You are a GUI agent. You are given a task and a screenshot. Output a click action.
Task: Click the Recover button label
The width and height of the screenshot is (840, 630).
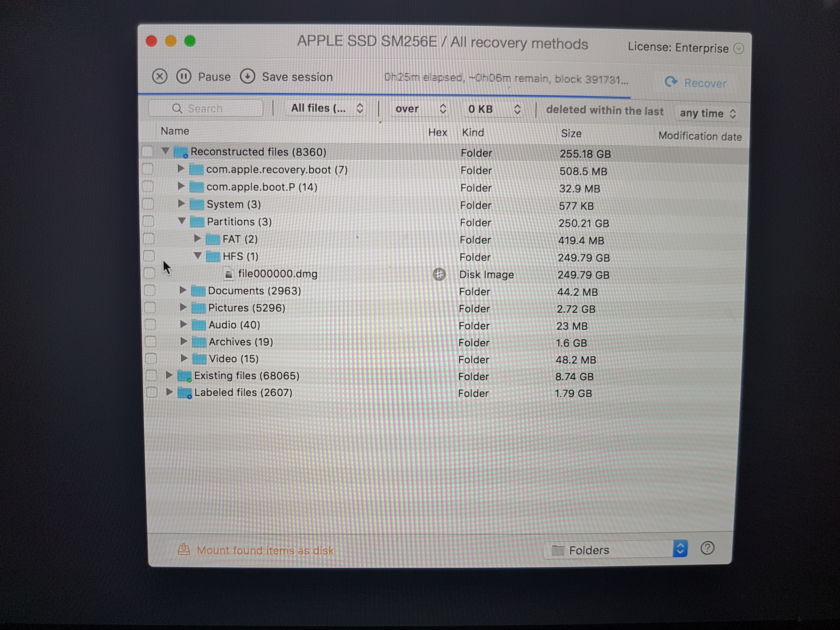point(705,83)
